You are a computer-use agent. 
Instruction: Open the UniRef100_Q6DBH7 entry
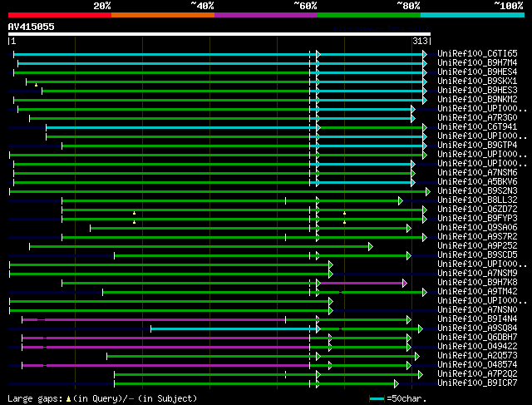[477, 338]
